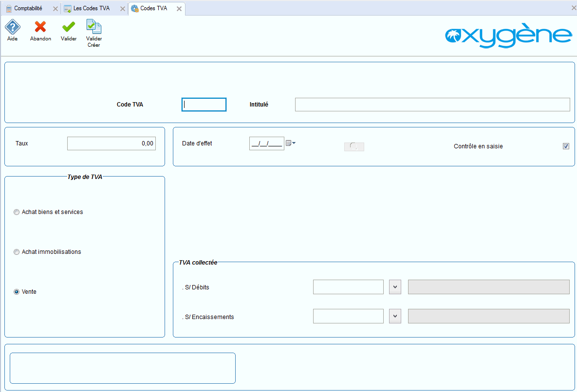The width and height of the screenshot is (577, 392).
Task: Click the Taux rate field
Action: tap(112, 143)
